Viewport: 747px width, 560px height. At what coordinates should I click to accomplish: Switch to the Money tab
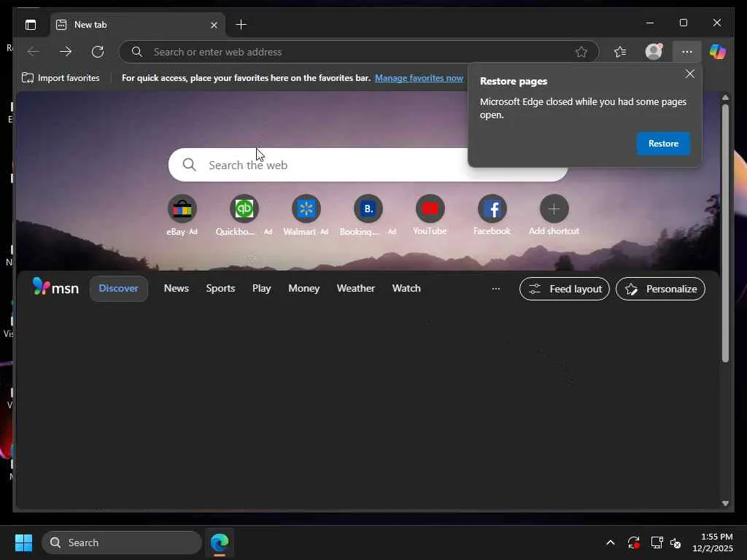point(304,288)
